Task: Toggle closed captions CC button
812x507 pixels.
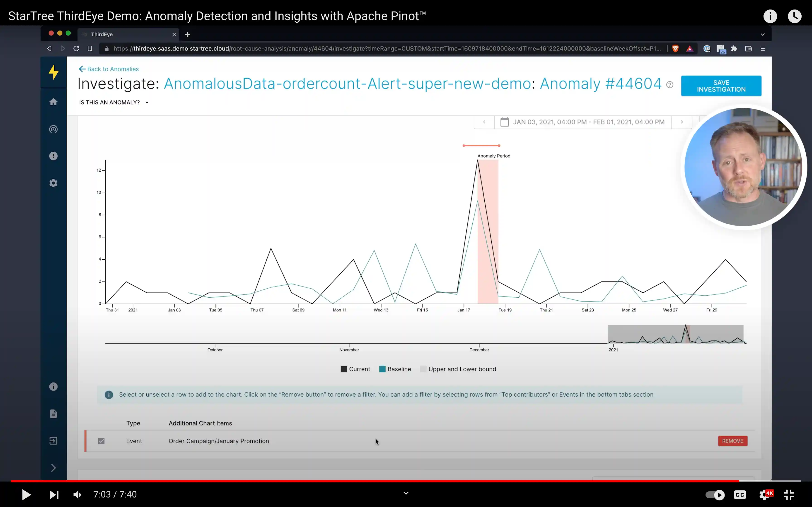Action: pos(740,495)
